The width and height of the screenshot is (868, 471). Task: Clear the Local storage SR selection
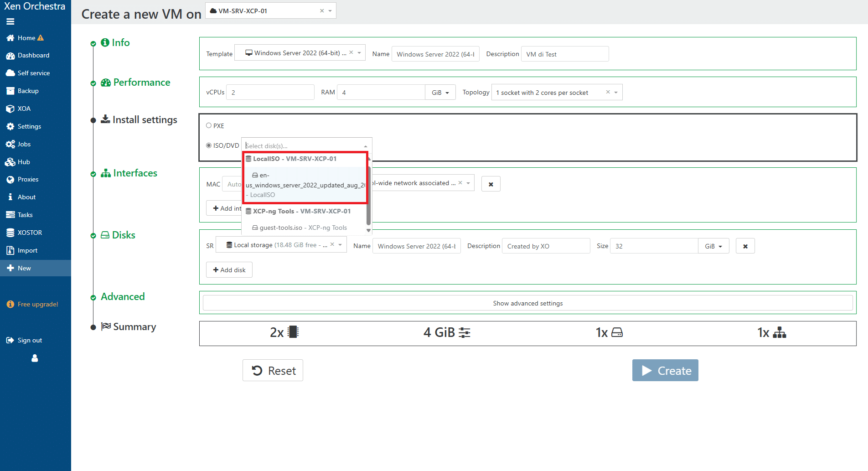(x=332, y=244)
